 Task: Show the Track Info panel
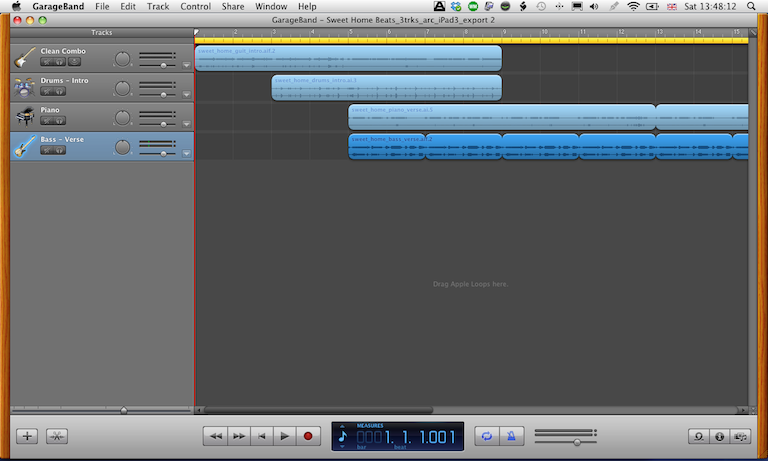click(719, 436)
